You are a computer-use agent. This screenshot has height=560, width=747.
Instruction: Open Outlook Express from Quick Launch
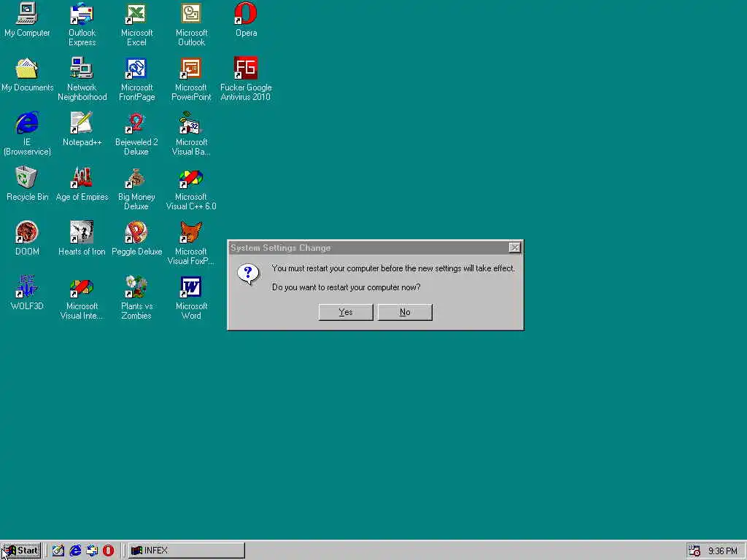91,551
